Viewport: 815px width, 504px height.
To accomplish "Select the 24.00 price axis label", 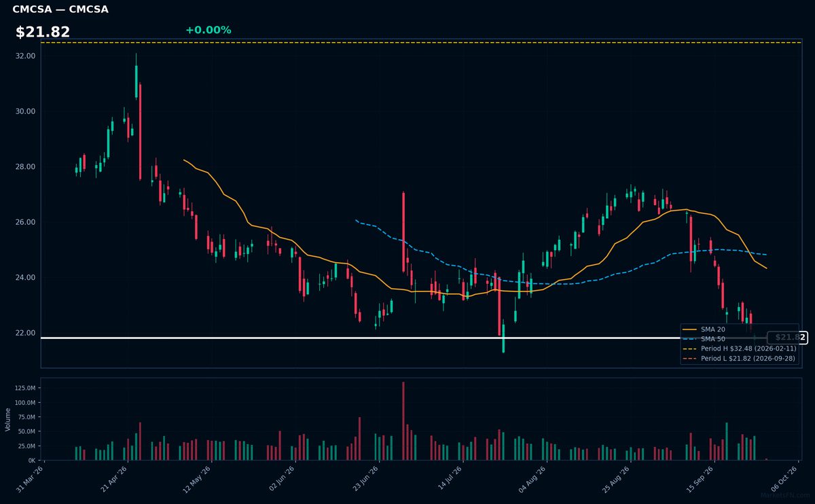I will pyautogui.click(x=25, y=278).
